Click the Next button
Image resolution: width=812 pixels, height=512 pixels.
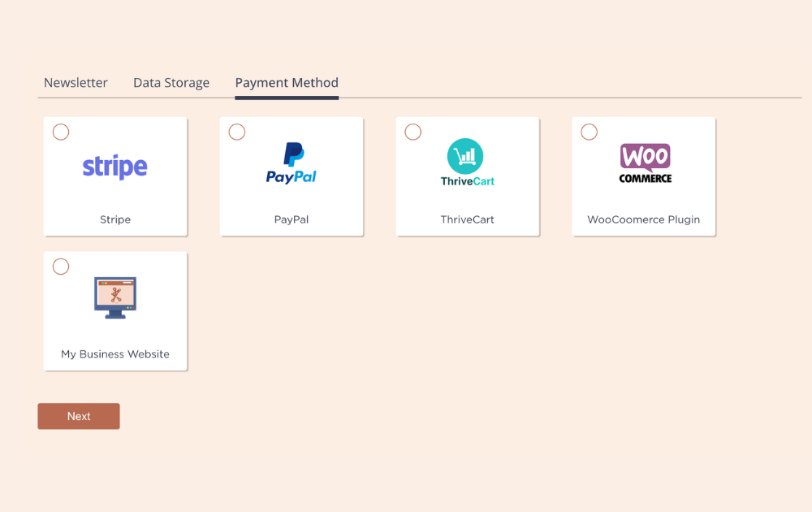pyautogui.click(x=79, y=416)
